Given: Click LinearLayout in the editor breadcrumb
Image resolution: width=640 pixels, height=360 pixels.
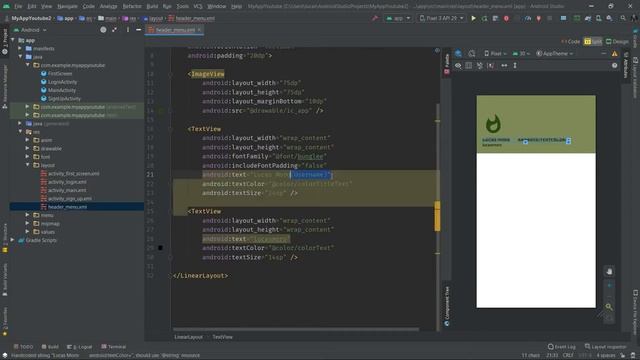Looking at the screenshot, I should (x=188, y=337).
